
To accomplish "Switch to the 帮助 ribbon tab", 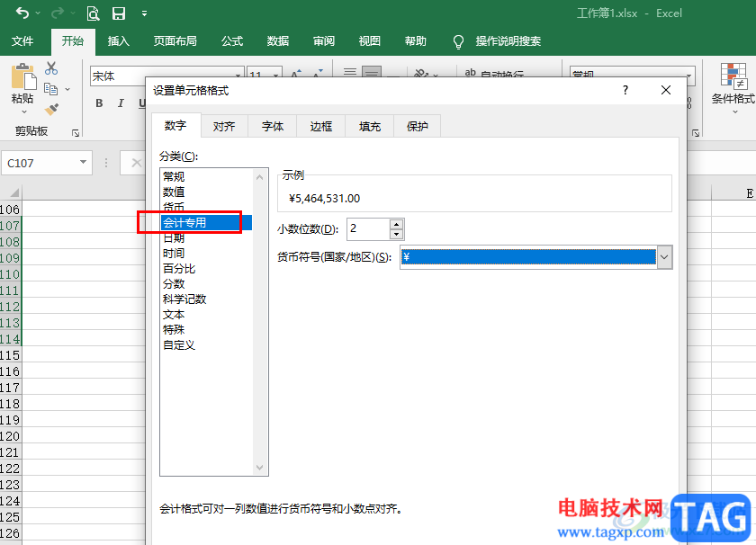I will click(416, 41).
